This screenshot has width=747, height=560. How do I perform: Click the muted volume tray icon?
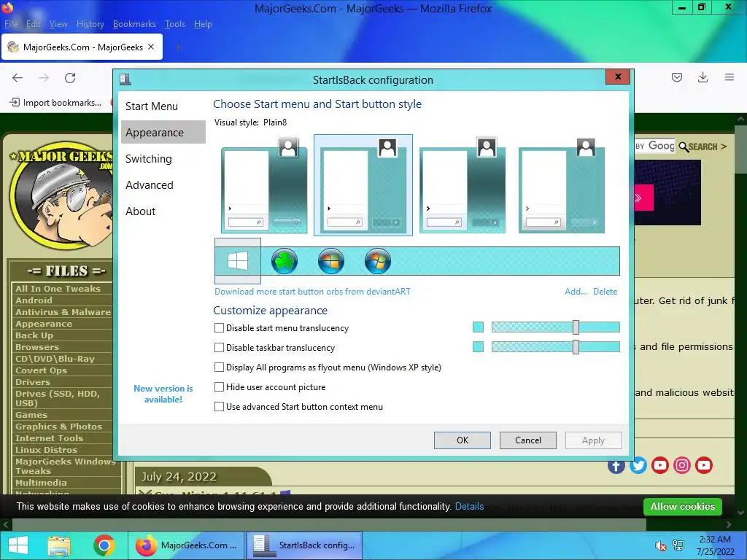pos(660,545)
